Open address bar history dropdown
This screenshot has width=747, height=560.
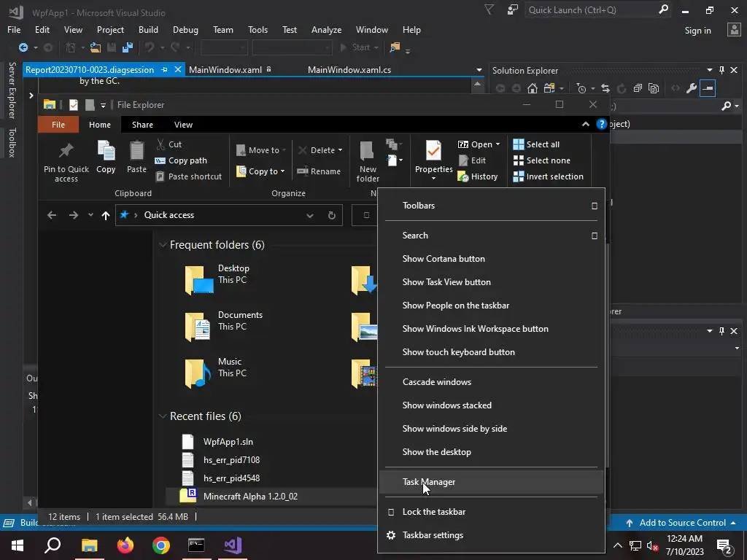pos(310,215)
